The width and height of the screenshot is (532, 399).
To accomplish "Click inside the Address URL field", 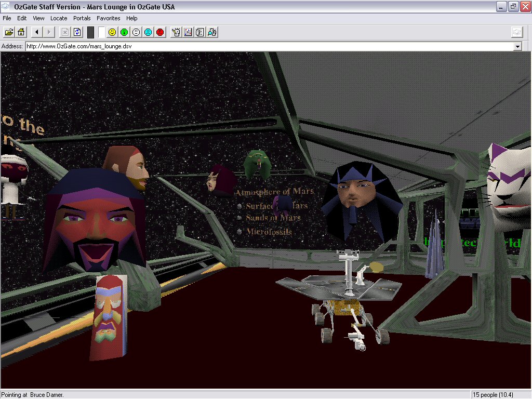I will click(x=260, y=46).
